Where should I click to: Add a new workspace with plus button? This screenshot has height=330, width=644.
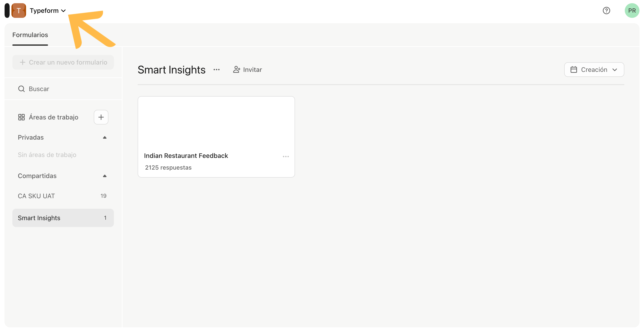click(x=101, y=117)
